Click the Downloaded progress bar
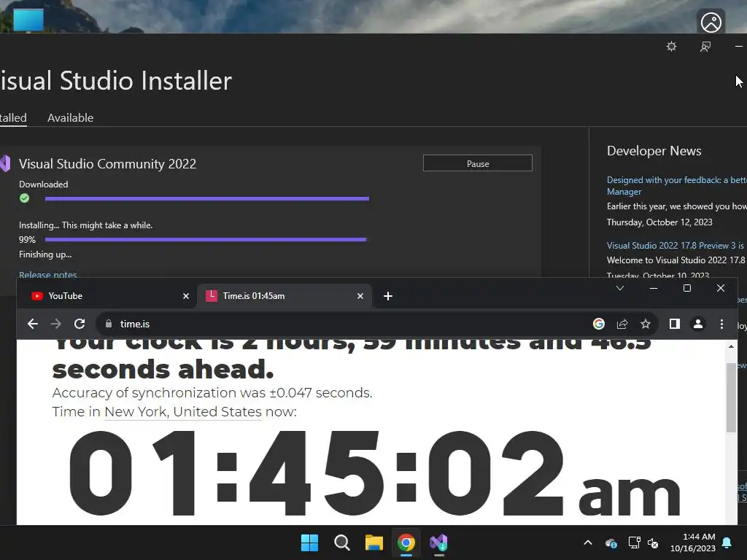747x560 pixels. coord(206,198)
